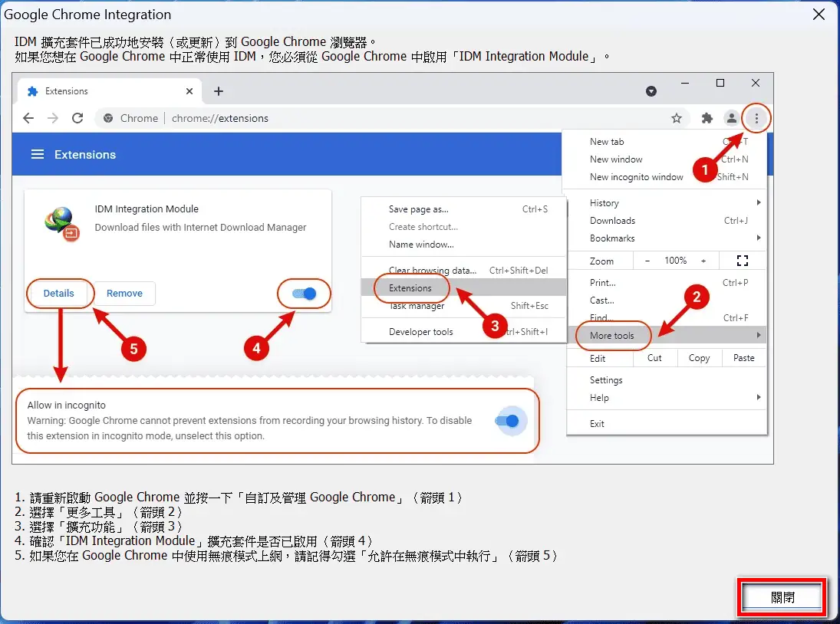The image size is (840, 624).
Task: Expand the History submenu arrow
Action: click(759, 202)
